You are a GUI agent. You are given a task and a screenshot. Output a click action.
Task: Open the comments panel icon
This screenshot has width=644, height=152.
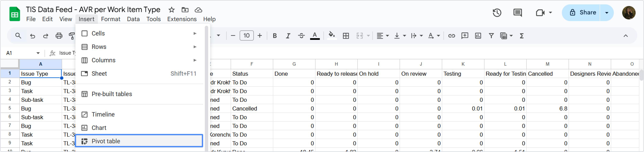click(x=517, y=13)
